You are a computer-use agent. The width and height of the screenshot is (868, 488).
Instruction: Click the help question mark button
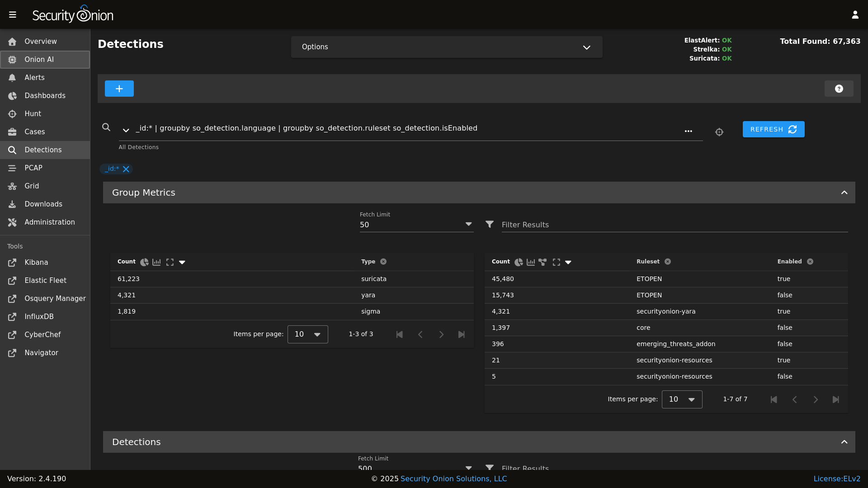(839, 89)
